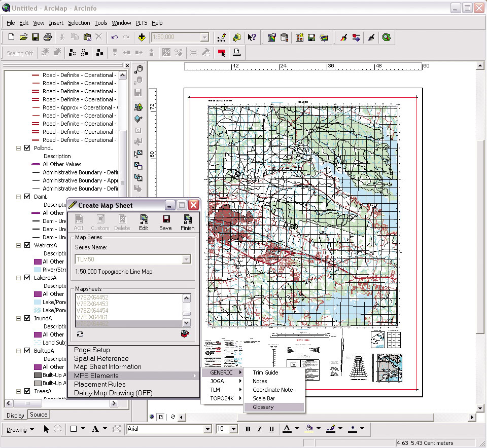Switch to Layout View button below map

161,417
